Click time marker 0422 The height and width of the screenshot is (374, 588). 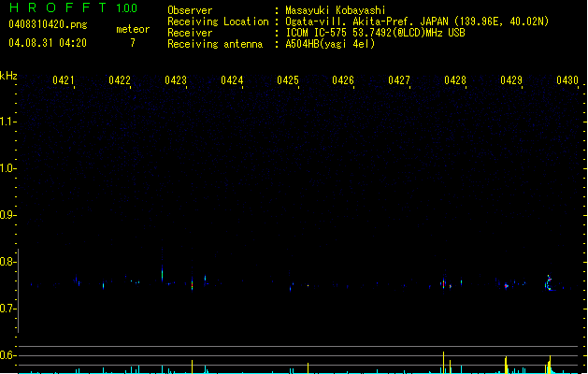[120, 80]
